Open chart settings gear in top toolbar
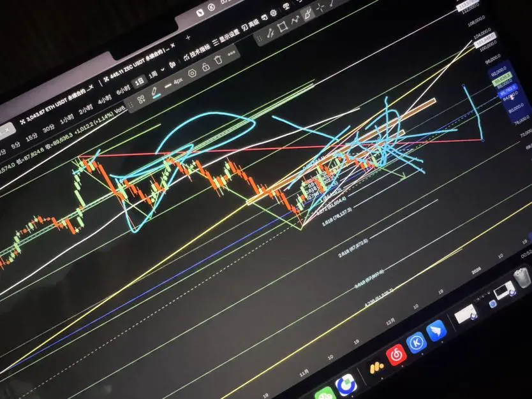Viewport: 532px width, 399px height. [x=274, y=13]
